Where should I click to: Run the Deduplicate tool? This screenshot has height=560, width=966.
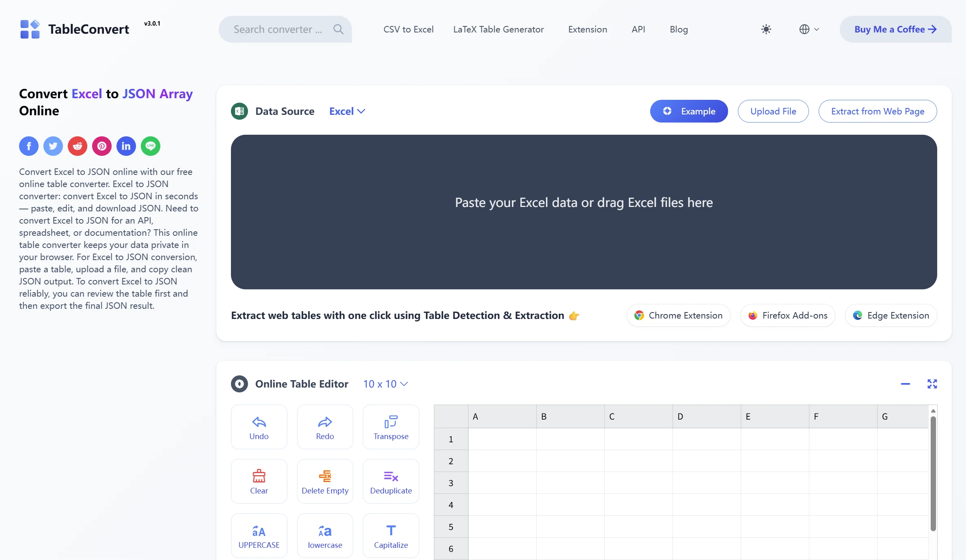click(x=391, y=481)
